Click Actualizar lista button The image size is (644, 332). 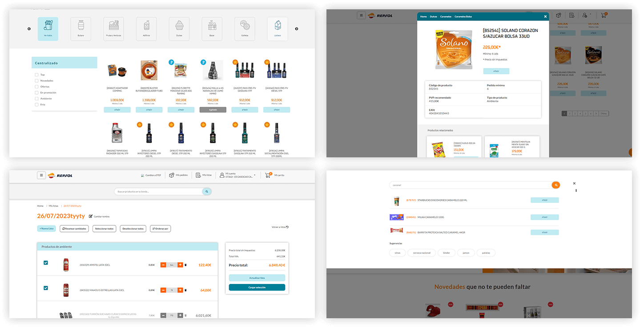click(257, 278)
